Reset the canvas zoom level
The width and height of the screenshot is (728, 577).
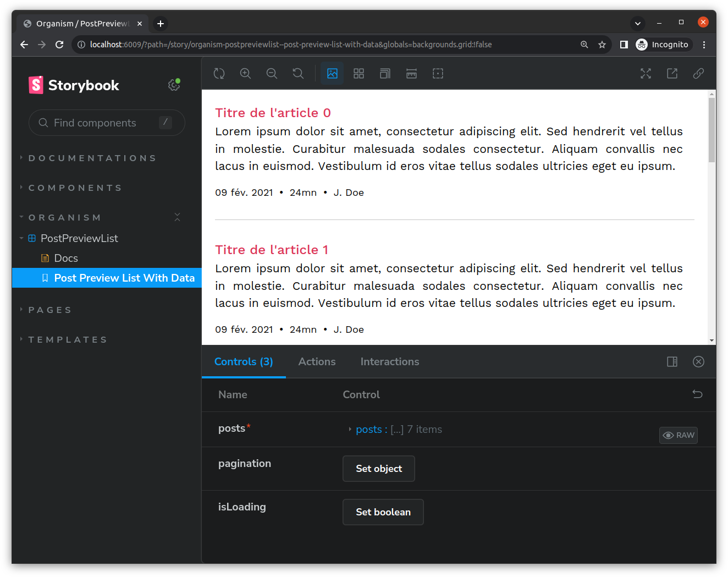(x=298, y=73)
